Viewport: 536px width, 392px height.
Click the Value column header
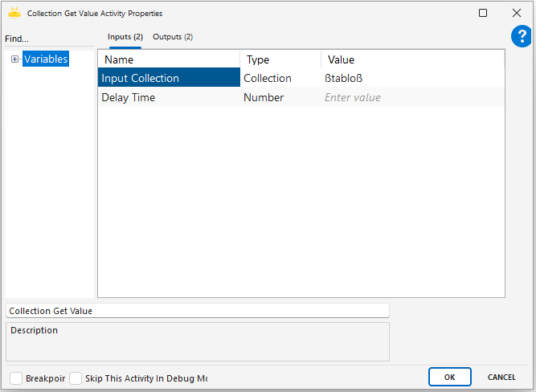point(411,59)
